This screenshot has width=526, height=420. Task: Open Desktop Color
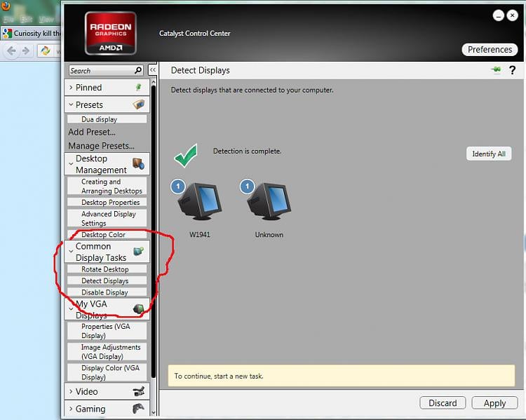[x=107, y=234]
